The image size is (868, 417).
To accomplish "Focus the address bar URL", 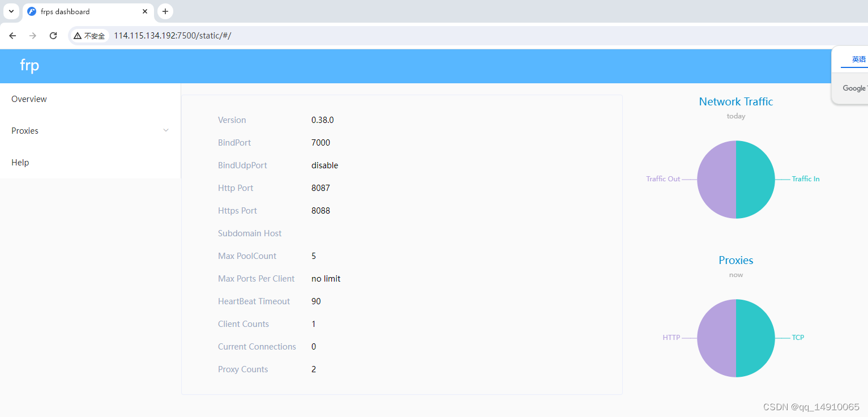I will [x=173, y=36].
